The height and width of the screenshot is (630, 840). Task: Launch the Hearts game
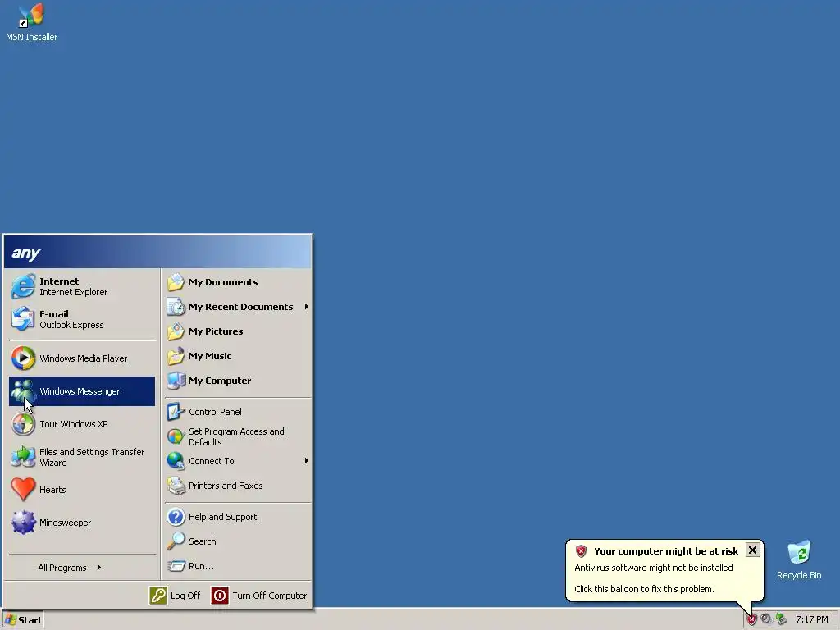click(82, 490)
